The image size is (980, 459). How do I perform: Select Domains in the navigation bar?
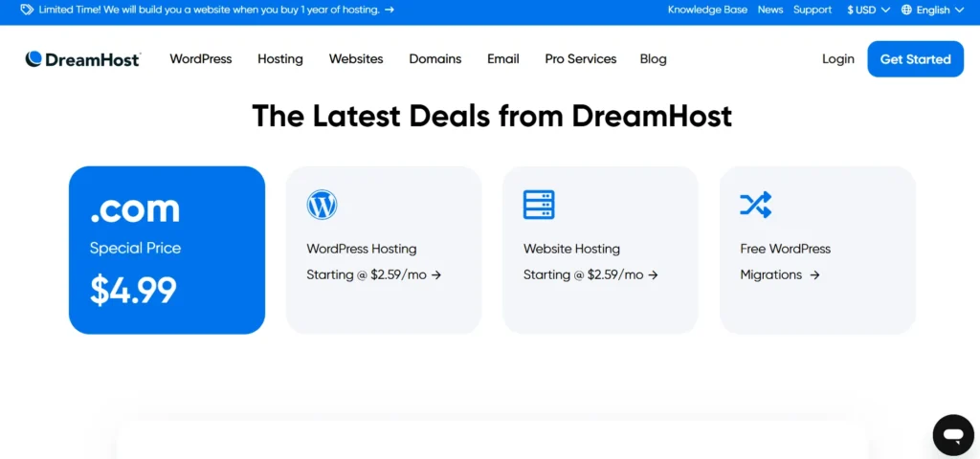435,59
